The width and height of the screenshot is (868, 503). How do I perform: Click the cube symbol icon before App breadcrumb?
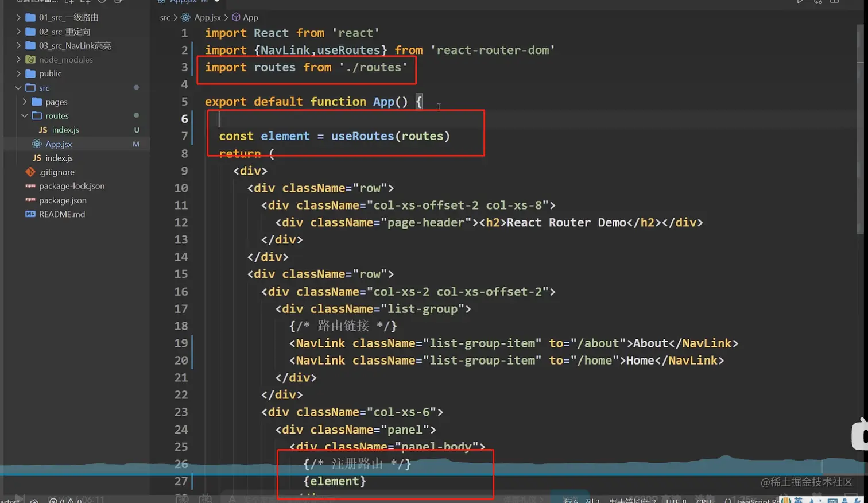pyautogui.click(x=236, y=17)
